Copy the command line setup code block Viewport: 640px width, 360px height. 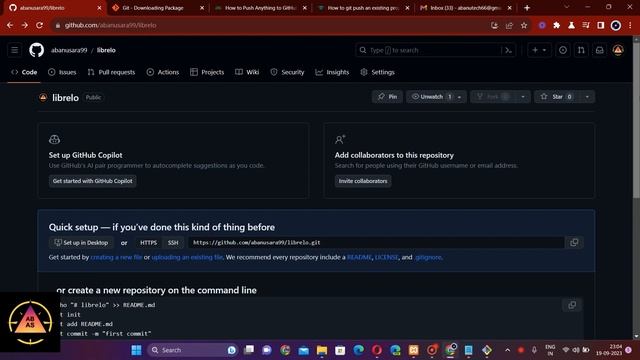[x=572, y=305]
